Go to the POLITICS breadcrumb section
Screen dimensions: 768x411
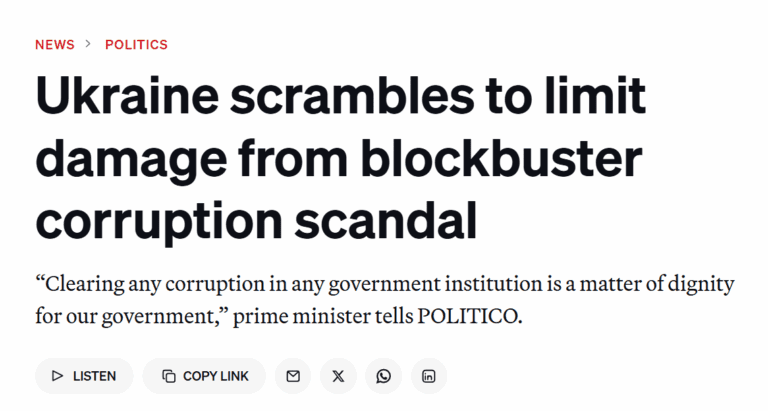click(136, 44)
